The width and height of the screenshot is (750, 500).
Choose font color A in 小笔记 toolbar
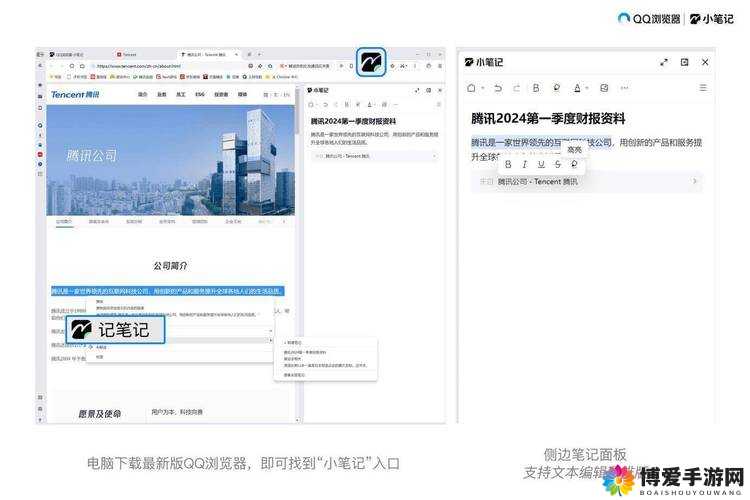click(x=577, y=88)
